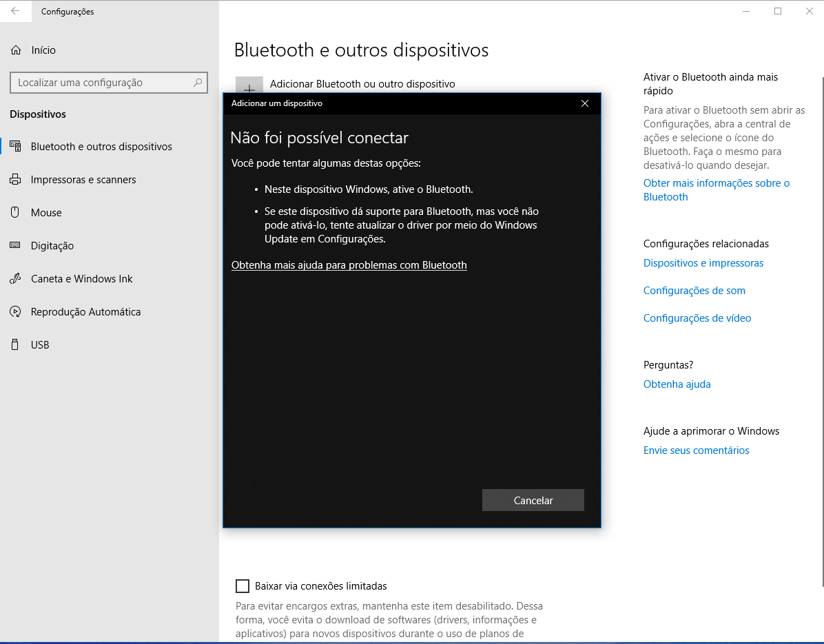This screenshot has height=644, width=824.
Task: Open the Mouse settings section
Action: pos(46,212)
